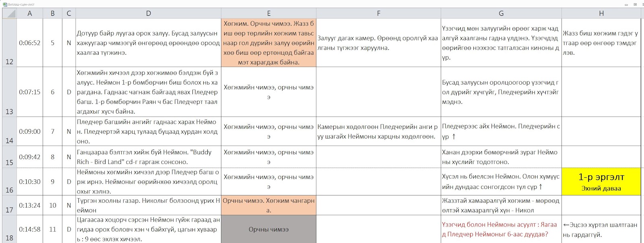Select row 12 header

click(x=9, y=43)
